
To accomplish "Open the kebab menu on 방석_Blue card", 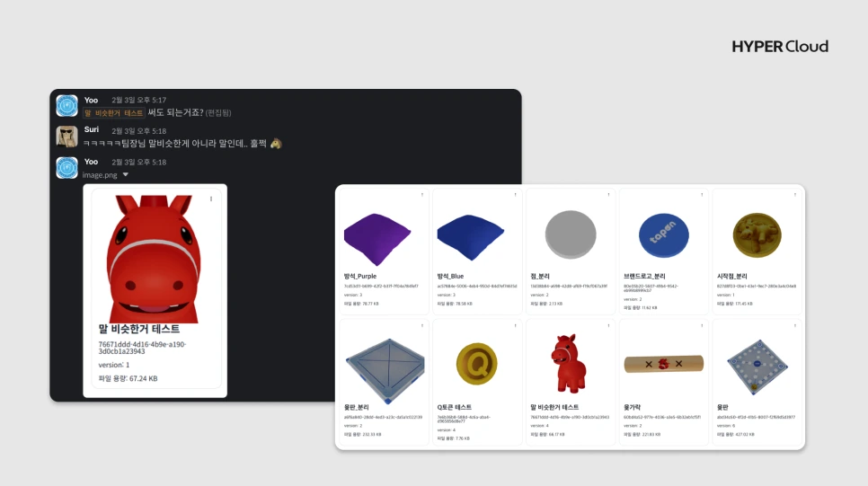I will point(516,194).
